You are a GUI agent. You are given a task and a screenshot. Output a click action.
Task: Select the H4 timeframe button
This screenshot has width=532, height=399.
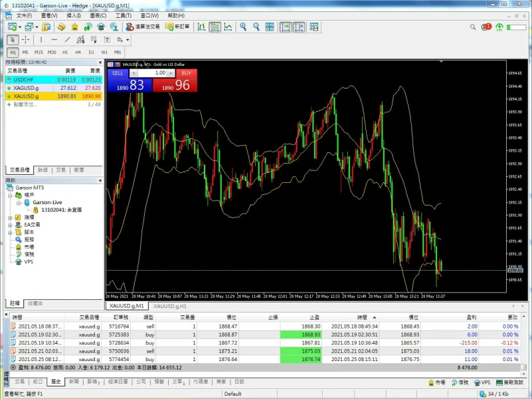tap(78, 52)
